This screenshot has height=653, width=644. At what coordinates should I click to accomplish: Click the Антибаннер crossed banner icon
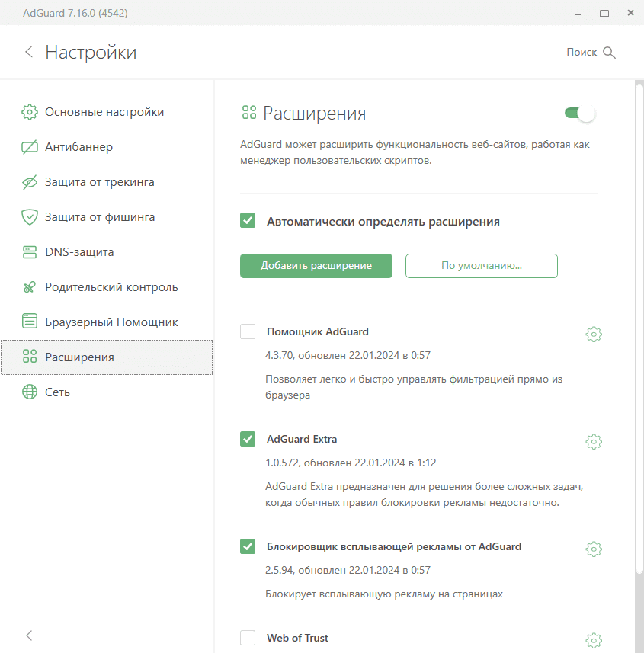(30, 147)
